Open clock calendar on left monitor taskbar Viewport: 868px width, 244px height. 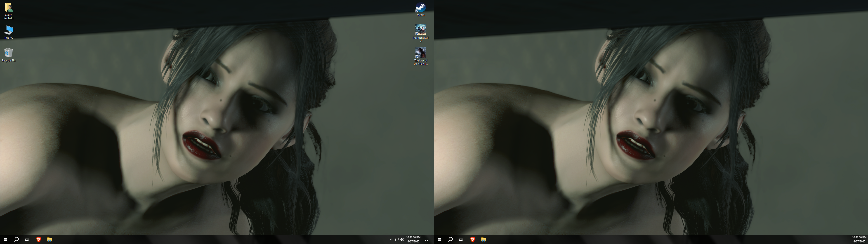point(413,240)
